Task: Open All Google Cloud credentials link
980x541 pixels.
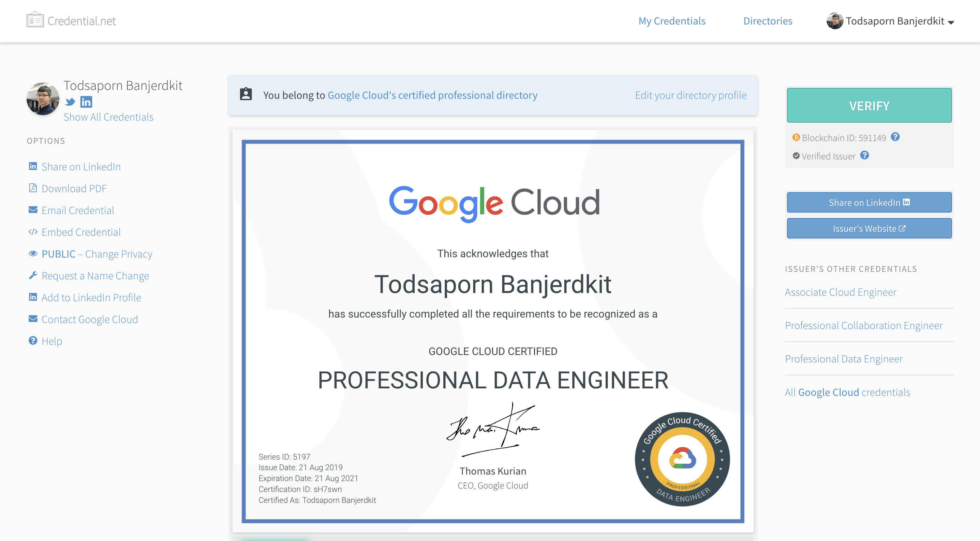Action: (x=848, y=392)
